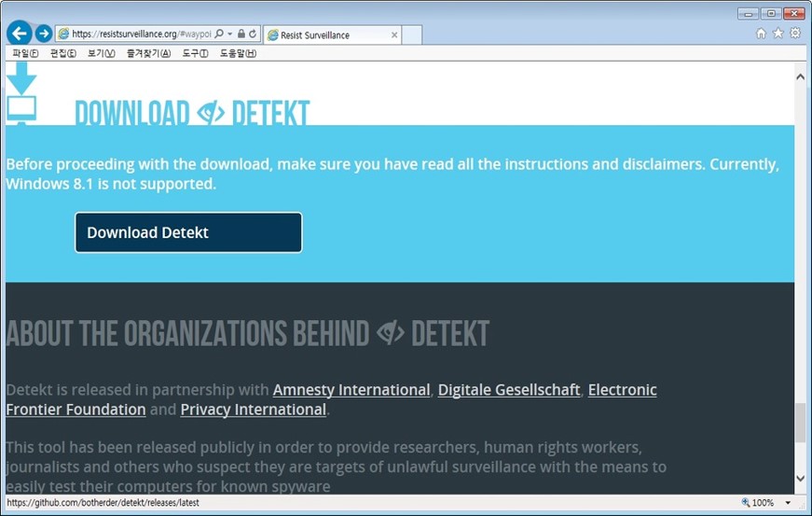Viewport: 812px width, 516px height.
Task: Open the 도움말(H) menu
Action: pyautogui.click(x=239, y=53)
